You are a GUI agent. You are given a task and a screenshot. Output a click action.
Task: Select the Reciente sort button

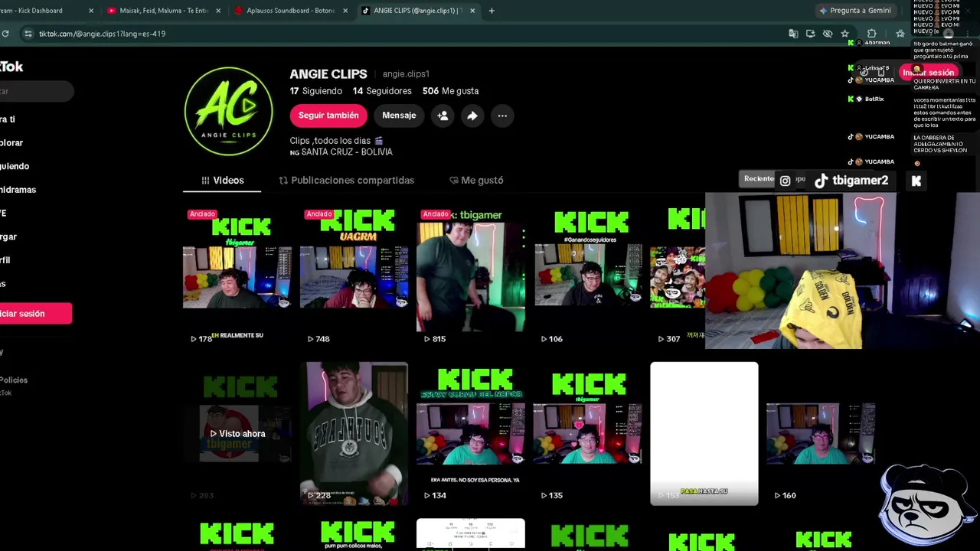pos(759,179)
